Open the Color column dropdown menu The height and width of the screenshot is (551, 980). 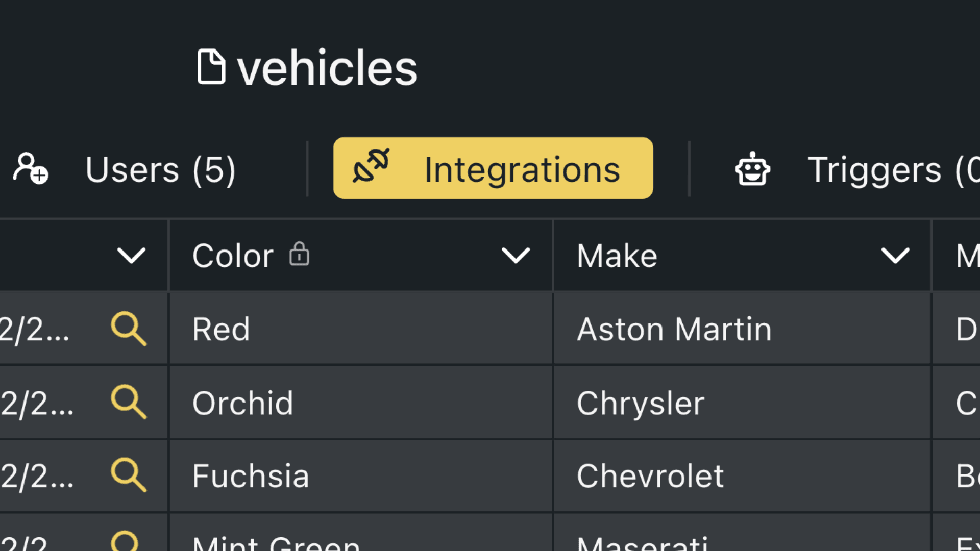[x=516, y=255]
